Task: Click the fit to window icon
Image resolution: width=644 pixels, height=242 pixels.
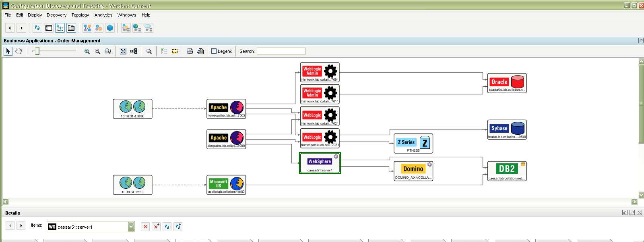Action: pyautogui.click(x=123, y=51)
